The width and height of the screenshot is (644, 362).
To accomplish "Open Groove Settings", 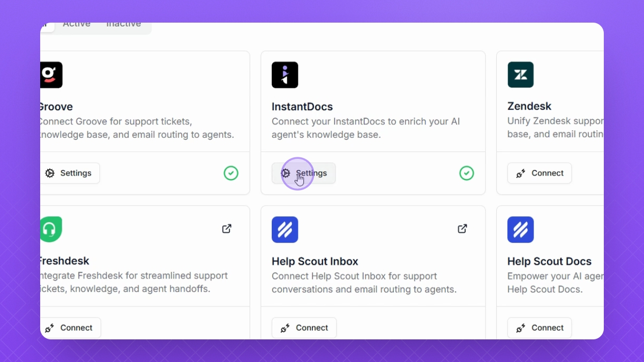I will click(69, 173).
